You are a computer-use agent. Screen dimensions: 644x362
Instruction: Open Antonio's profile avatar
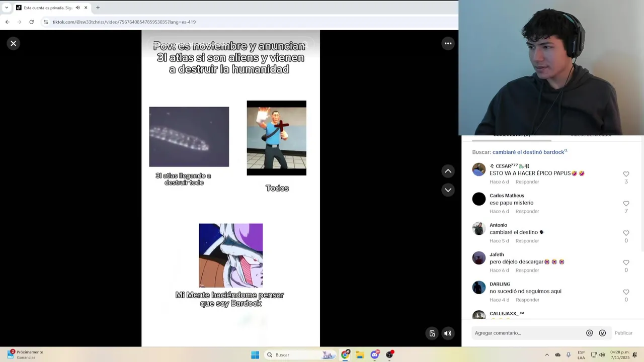coord(479,228)
